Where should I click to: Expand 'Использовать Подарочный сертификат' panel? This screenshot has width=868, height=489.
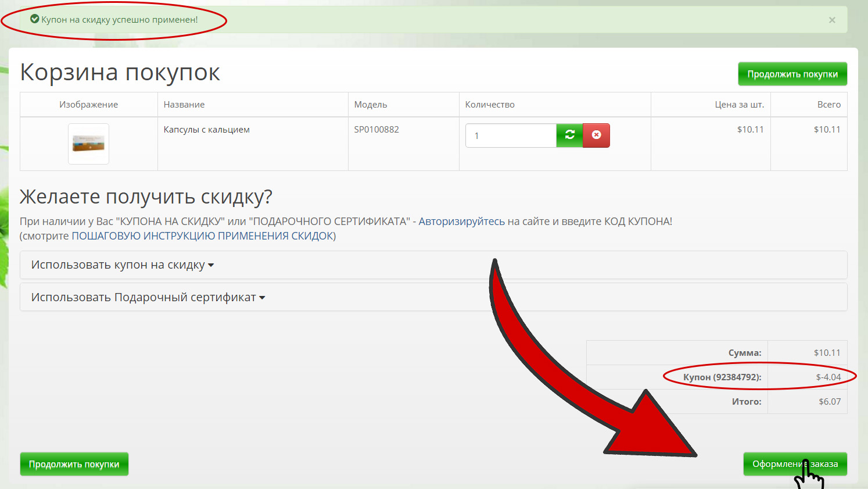coord(148,298)
